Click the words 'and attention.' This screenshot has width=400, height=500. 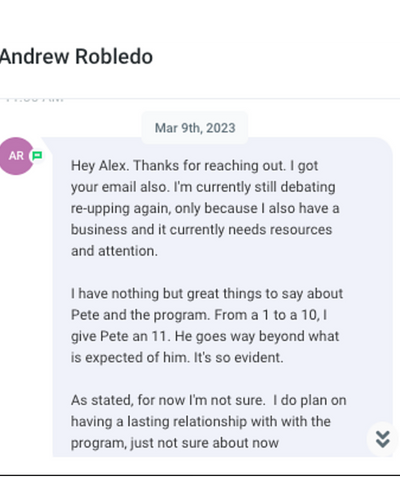(x=114, y=251)
